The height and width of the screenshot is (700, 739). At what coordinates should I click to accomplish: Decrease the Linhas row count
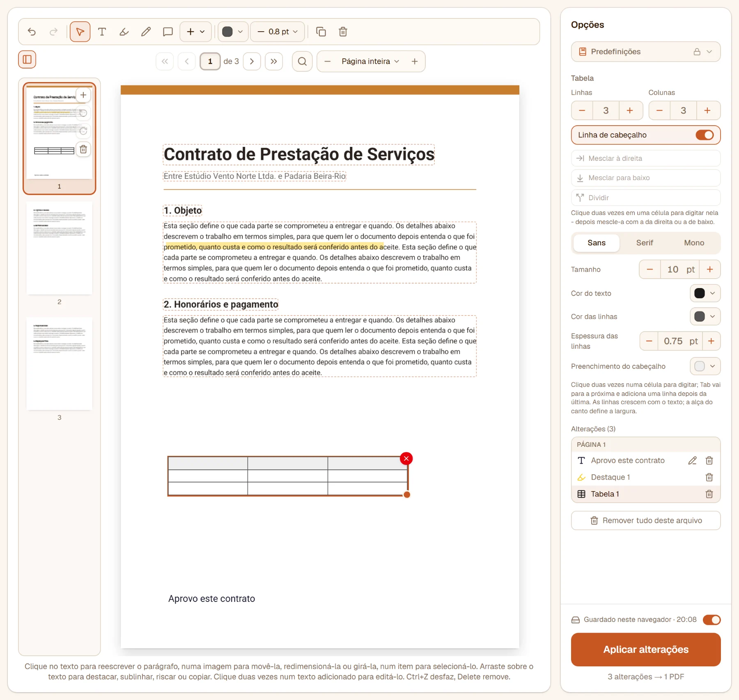(582, 110)
